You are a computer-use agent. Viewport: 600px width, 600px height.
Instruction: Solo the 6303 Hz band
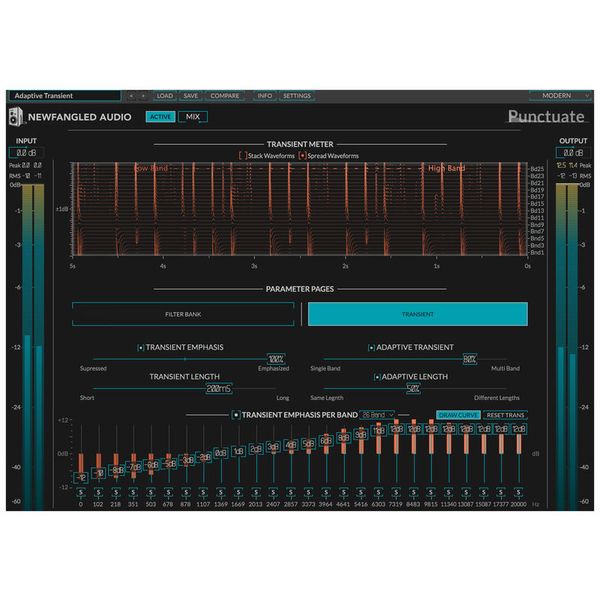pyautogui.click(x=378, y=492)
